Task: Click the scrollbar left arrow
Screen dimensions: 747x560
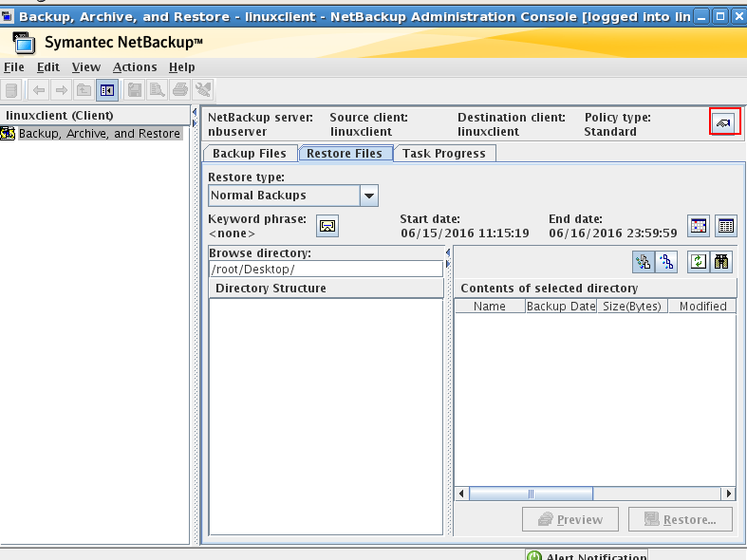Action: (x=461, y=494)
